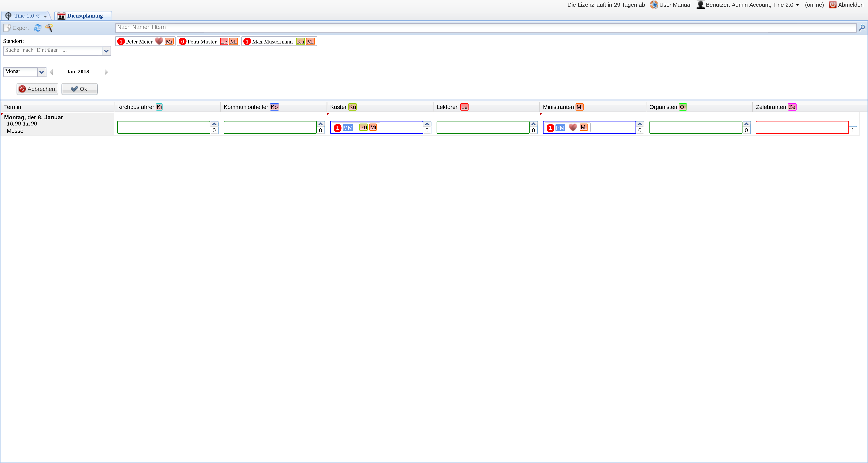Click the Export document icon
The image size is (868, 463).
(7, 28)
